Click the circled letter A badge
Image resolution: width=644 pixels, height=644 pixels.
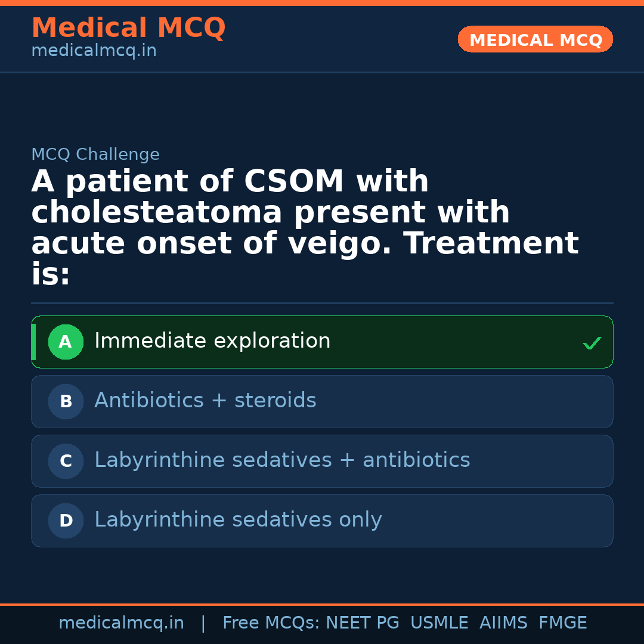[66, 342]
